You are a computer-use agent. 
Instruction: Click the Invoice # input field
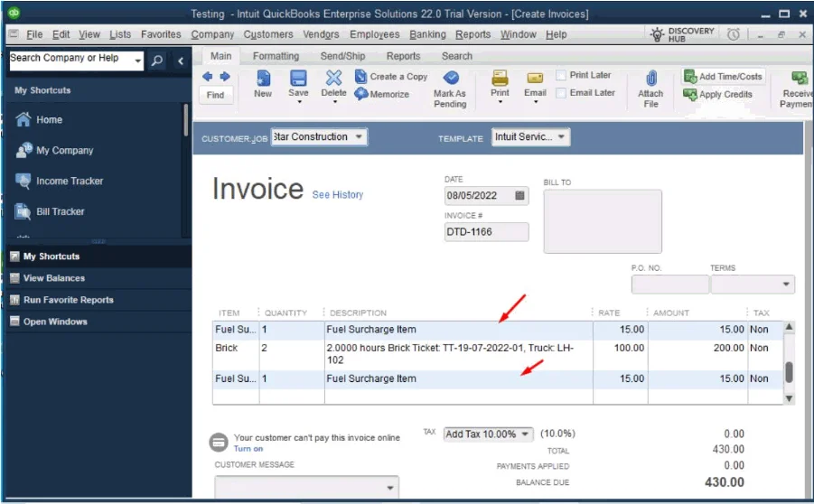[486, 232]
